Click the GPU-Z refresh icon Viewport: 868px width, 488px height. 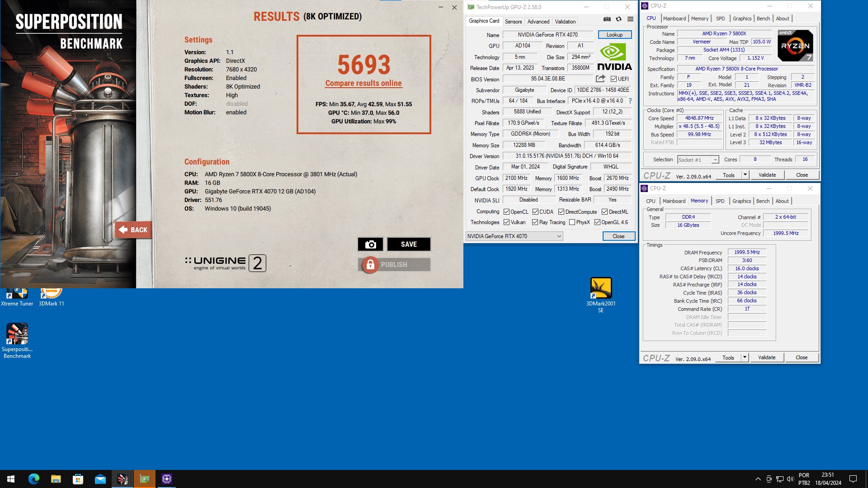click(618, 19)
